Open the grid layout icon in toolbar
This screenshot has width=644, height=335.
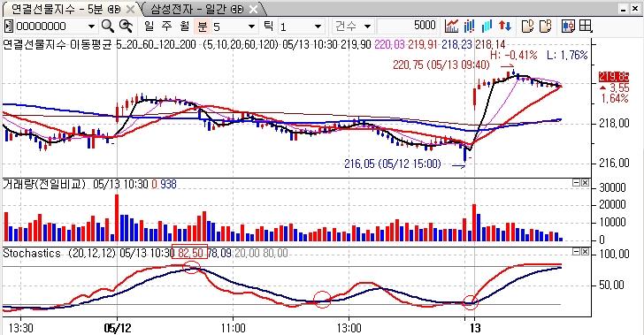(x=586, y=26)
